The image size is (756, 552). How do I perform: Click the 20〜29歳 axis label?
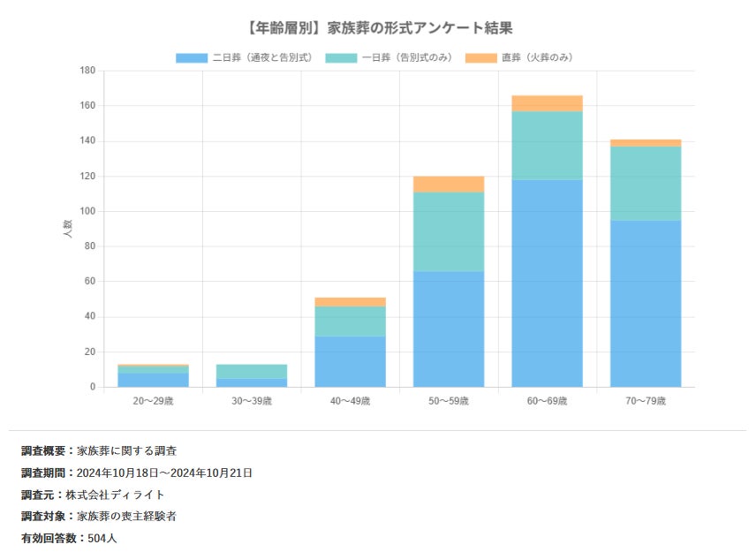coord(154,401)
